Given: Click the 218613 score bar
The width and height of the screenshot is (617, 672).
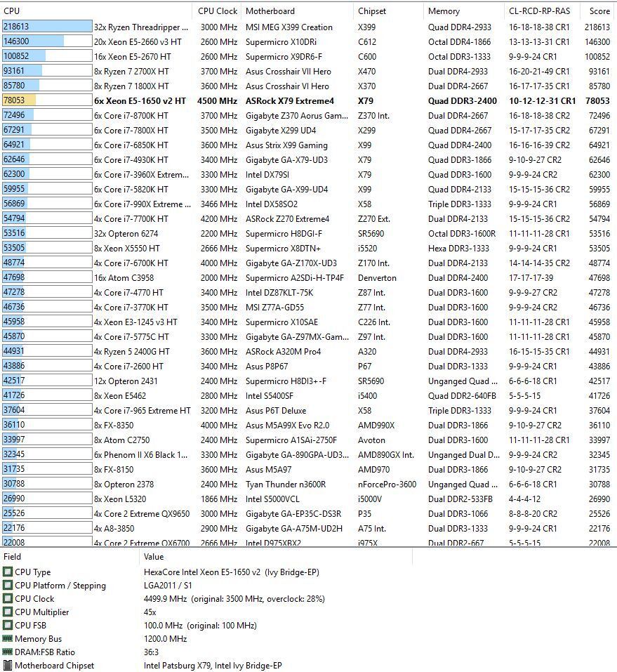Looking at the screenshot, I should (x=47, y=27).
